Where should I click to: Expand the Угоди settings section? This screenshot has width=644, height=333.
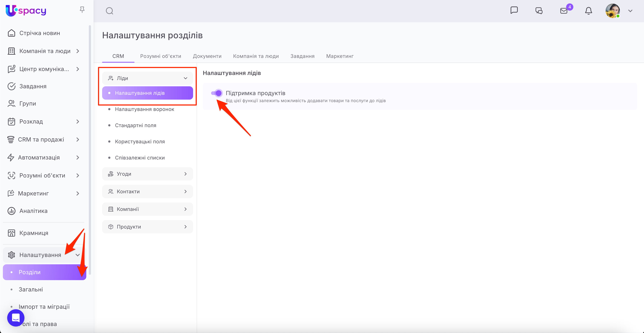(147, 174)
